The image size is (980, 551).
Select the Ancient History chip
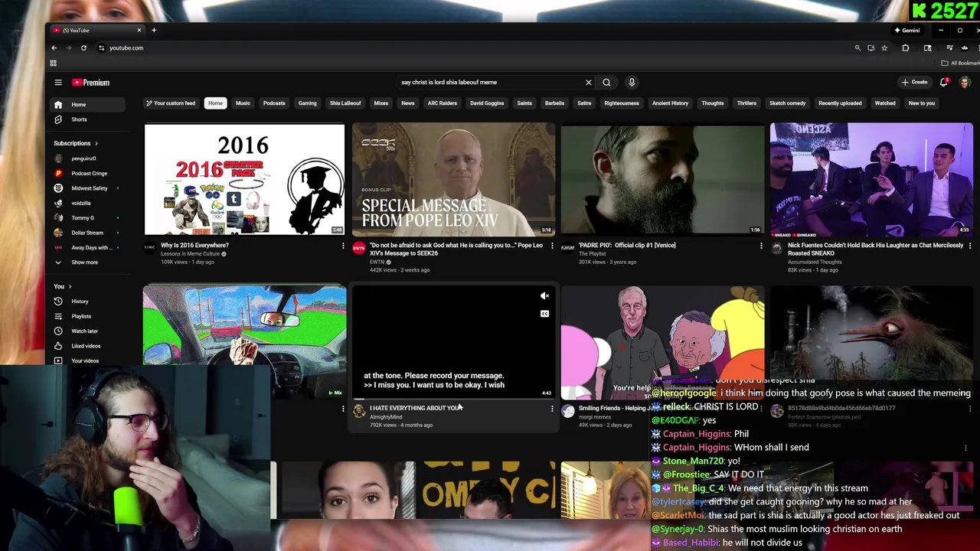pos(670,103)
